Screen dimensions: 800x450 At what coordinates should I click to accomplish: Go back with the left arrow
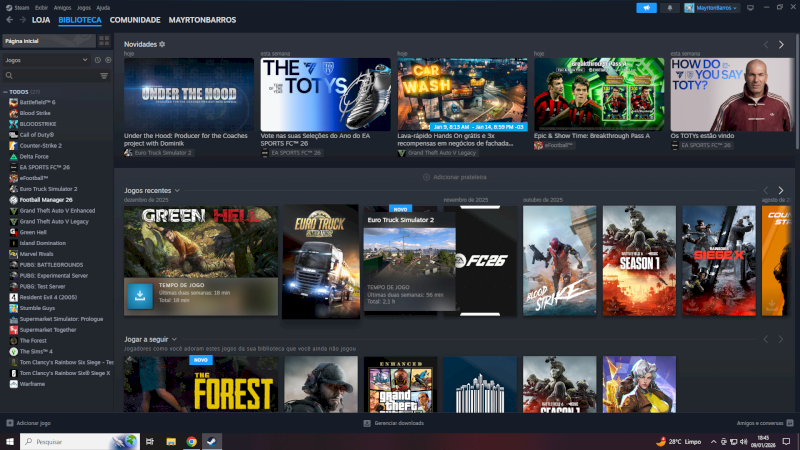(10, 20)
